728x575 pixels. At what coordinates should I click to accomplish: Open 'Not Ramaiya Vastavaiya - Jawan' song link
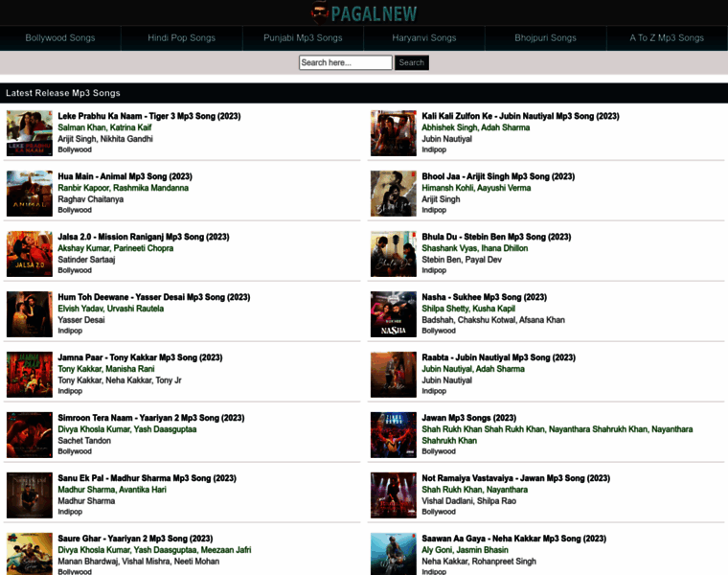point(515,478)
